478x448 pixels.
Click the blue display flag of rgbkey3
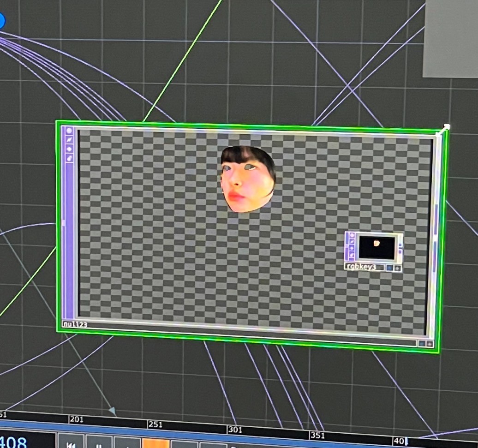(390, 268)
